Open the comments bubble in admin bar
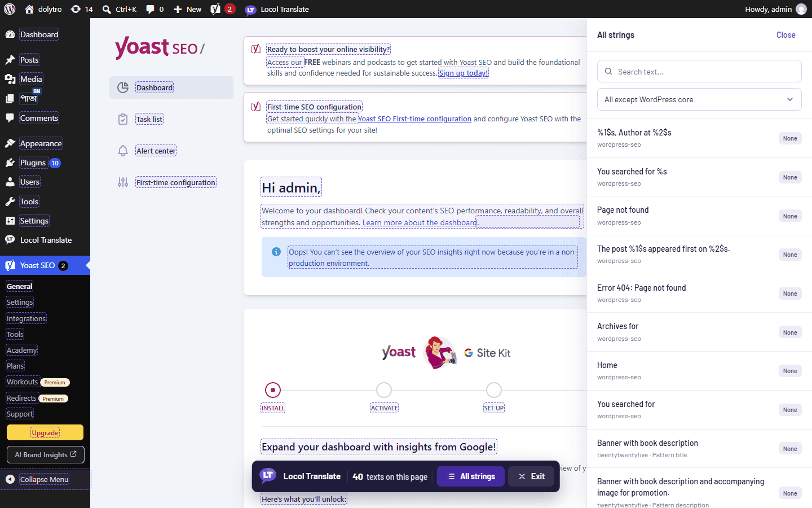 point(151,9)
